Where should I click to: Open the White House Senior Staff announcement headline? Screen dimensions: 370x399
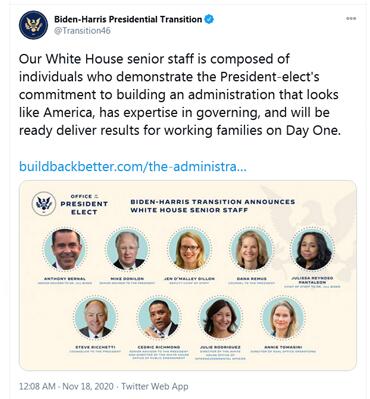213,206
